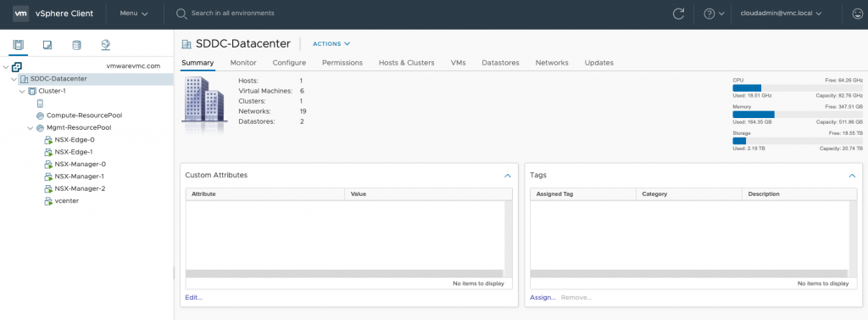Screen dimensions: 868x320
Task: Click the SDDC-Datacenter tree icon
Action: 24,79
